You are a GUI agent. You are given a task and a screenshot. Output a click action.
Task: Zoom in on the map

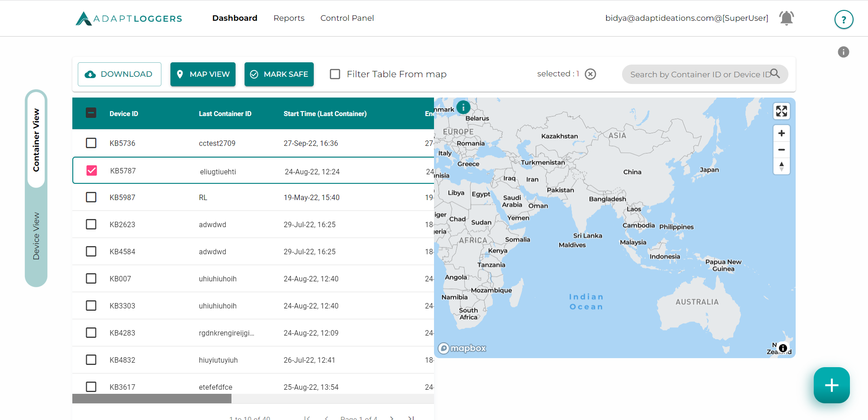pyautogui.click(x=782, y=133)
